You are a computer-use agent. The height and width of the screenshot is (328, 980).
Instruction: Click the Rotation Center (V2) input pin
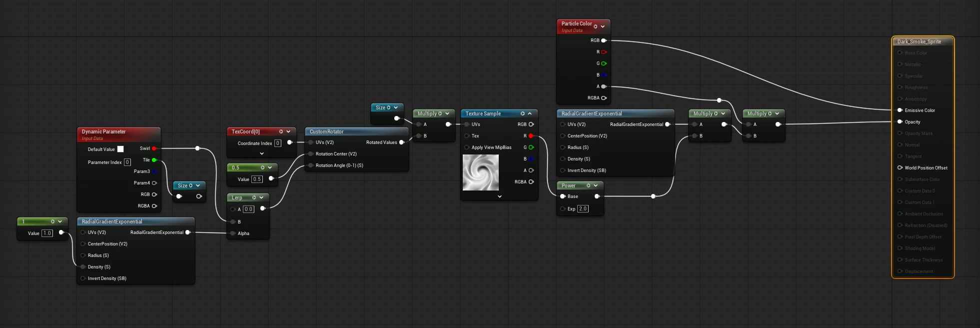tap(311, 154)
